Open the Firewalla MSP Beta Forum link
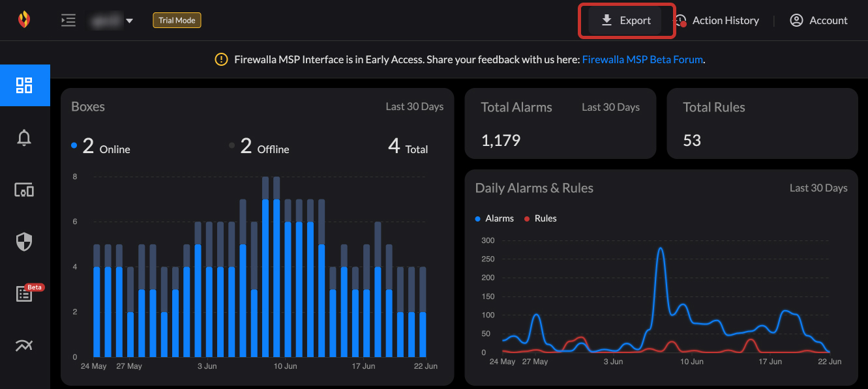The height and width of the screenshot is (389, 868). click(x=642, y=59)
